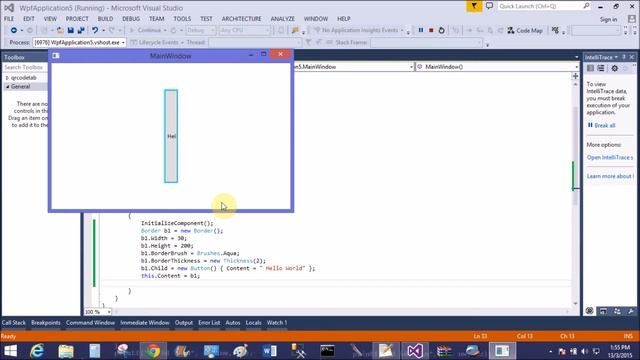Open IntelliTrace panel options dropdown

click(x=616, y=57)
